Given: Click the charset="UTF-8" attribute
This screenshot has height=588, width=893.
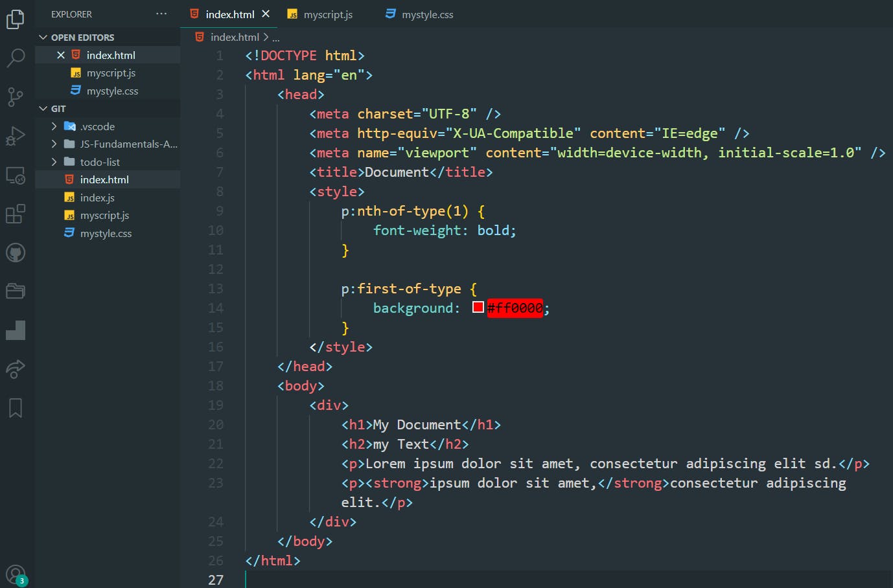Looking at the screenshot, I should (x=417, y=114).
